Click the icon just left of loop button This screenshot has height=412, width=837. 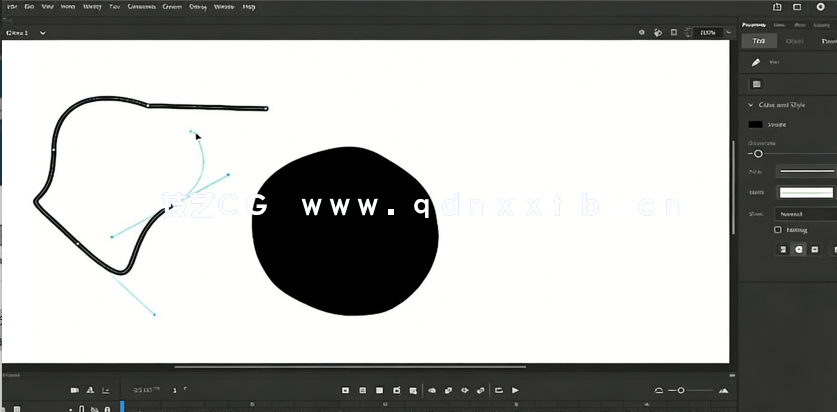tap(481, 391)
